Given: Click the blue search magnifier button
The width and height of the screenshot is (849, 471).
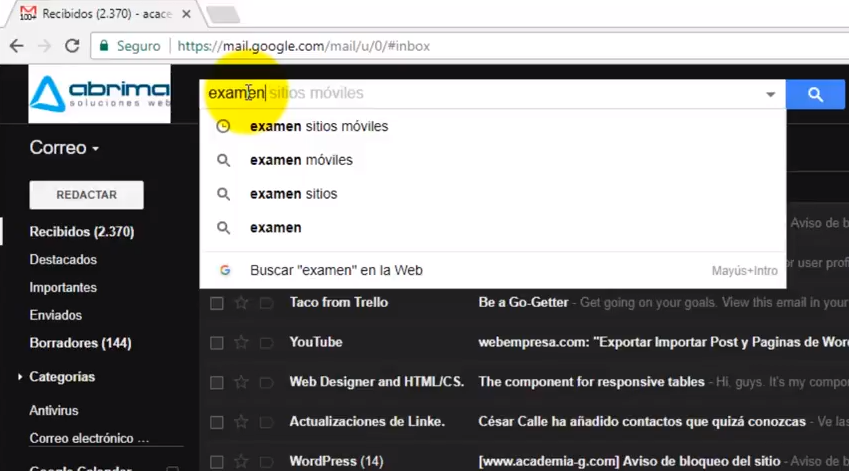Looking at the screenshot, I should [x=815, y=95].
